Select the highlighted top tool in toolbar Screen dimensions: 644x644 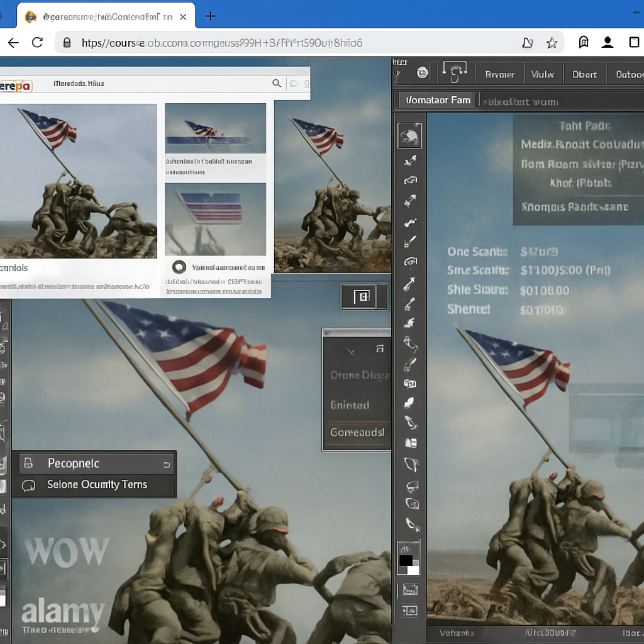[409, 135]
